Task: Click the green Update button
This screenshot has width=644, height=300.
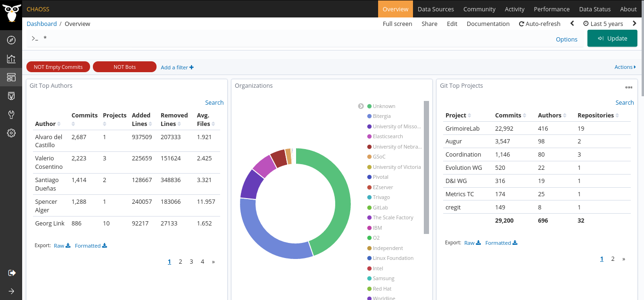Action: (x=612, y=39)
